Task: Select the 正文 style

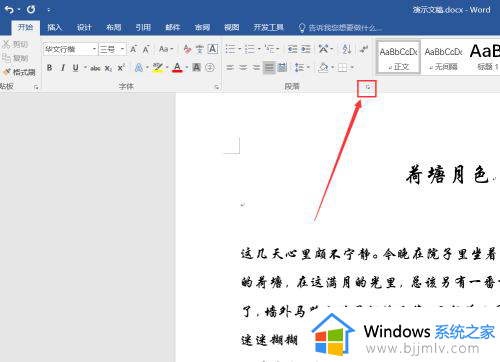Action: [398, 57]
